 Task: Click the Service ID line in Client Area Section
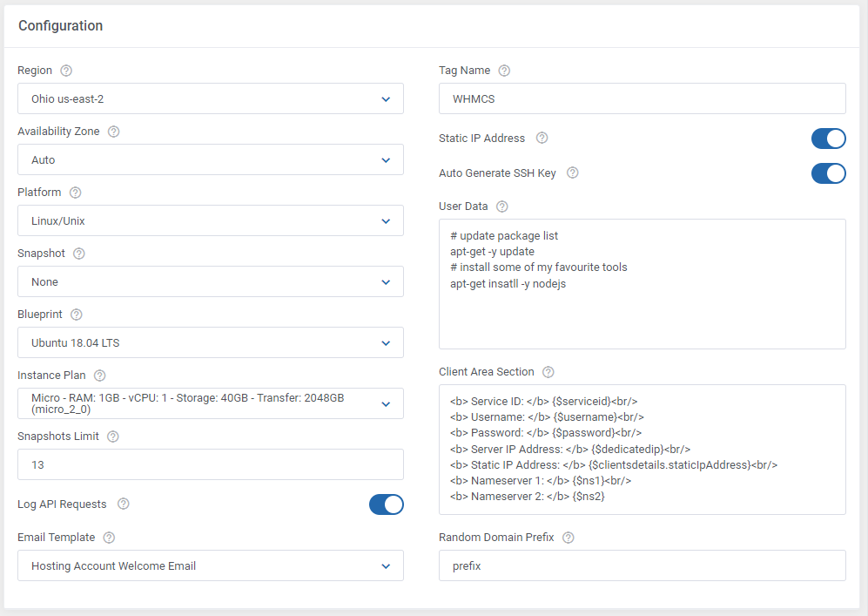[543, 401]
